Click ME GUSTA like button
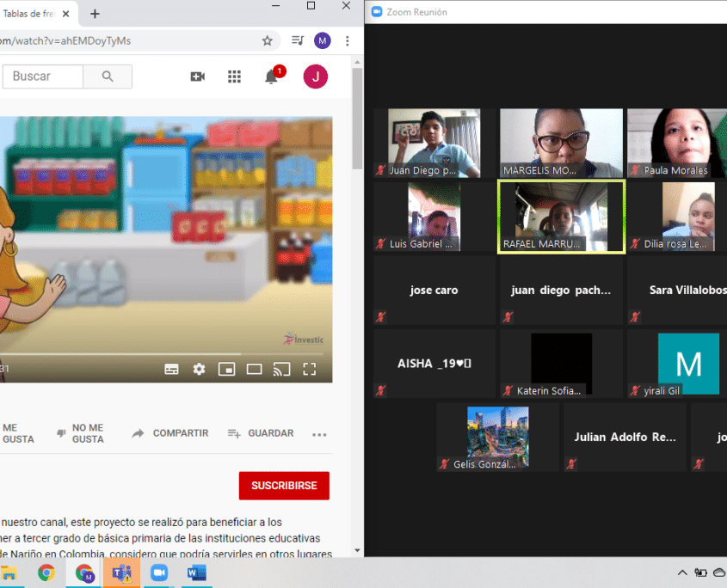This screenshot has width=727, height=588. (x=18, y=433)
